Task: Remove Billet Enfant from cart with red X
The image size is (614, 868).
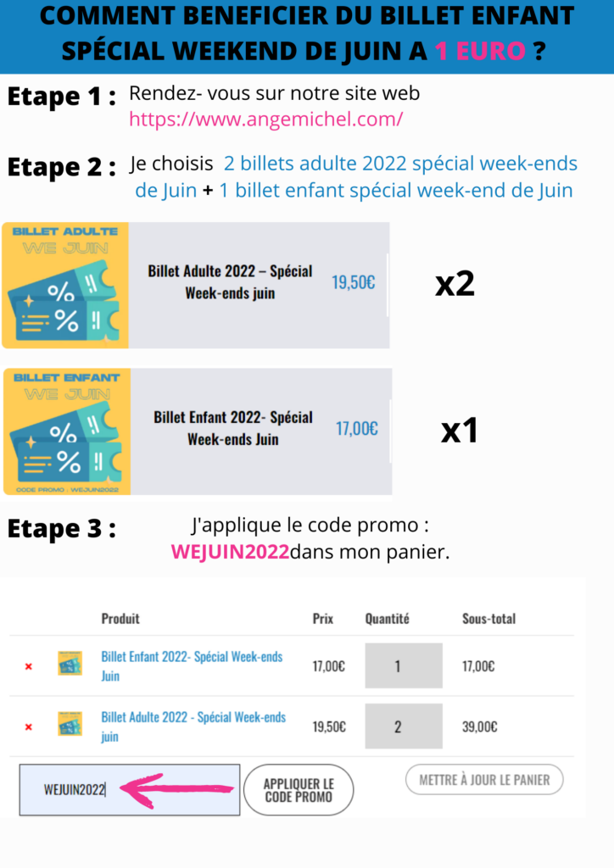Action: tap(29, 666)
